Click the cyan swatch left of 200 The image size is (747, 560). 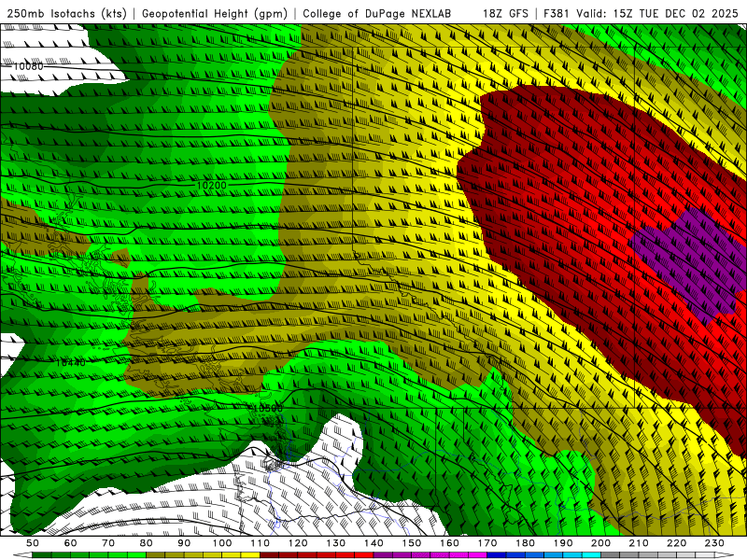click(591, 555)
